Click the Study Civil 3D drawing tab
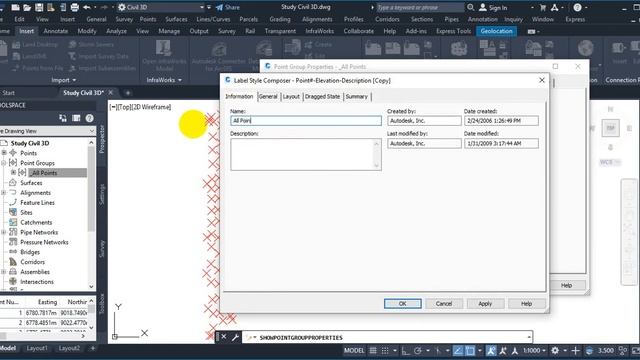This screenshot has width=640, height=360. point(83,93)
